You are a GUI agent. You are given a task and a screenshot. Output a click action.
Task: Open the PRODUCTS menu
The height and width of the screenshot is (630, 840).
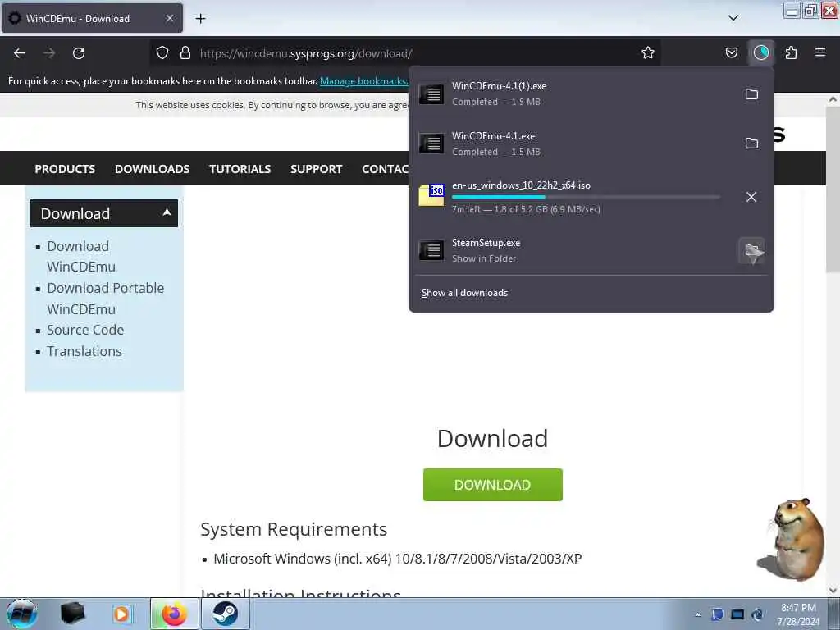coord(65,169)
